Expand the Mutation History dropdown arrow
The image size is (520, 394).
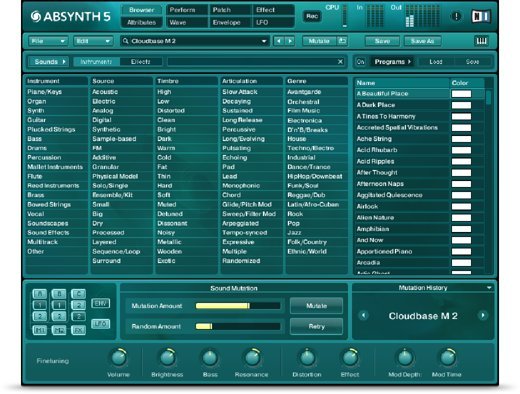[489, 287]
